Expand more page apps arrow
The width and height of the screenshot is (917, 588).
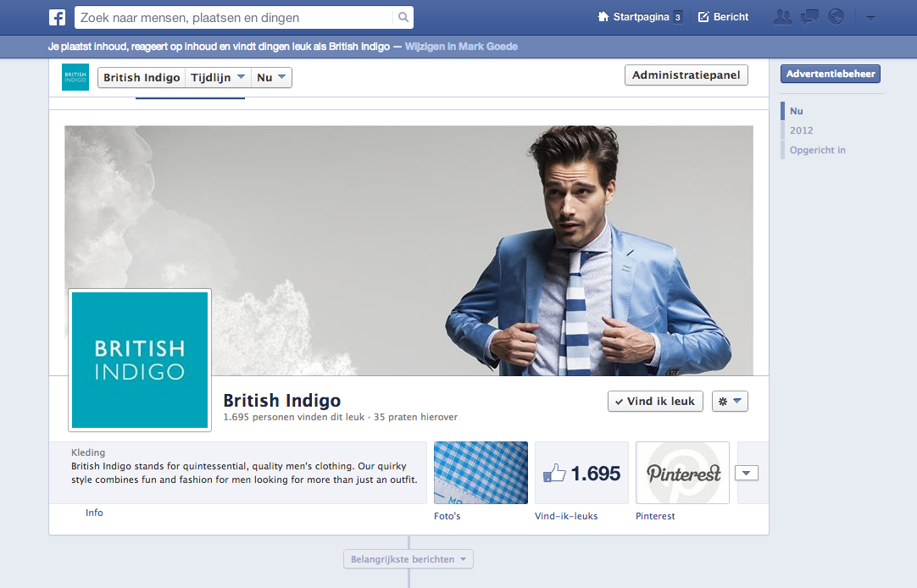click(x=747, y=473)
